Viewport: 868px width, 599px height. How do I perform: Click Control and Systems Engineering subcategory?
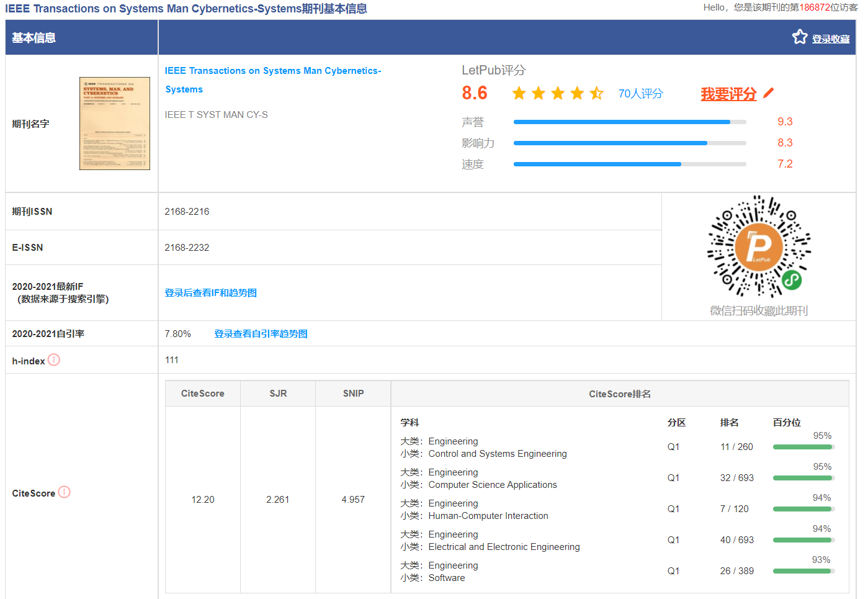click(x=498, y=454)
